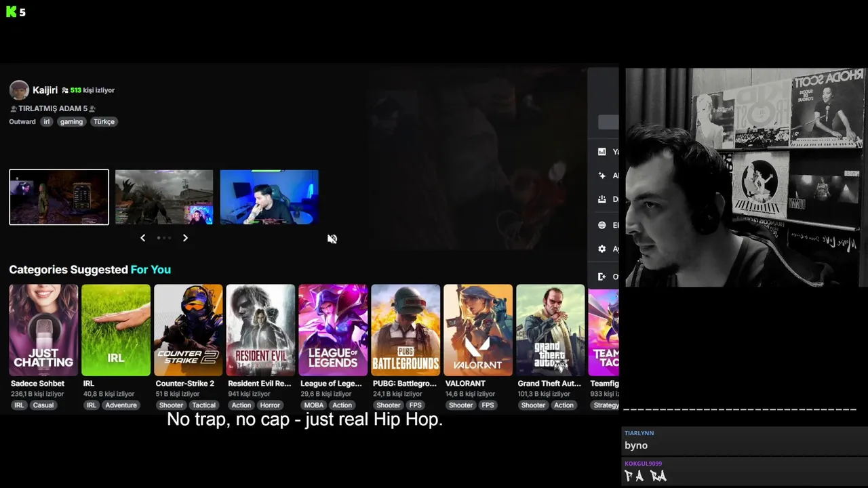Click the '513 kişi izliyor' viewer count
Viewport: 868px width, 488px height.
[x=88, y=90]
